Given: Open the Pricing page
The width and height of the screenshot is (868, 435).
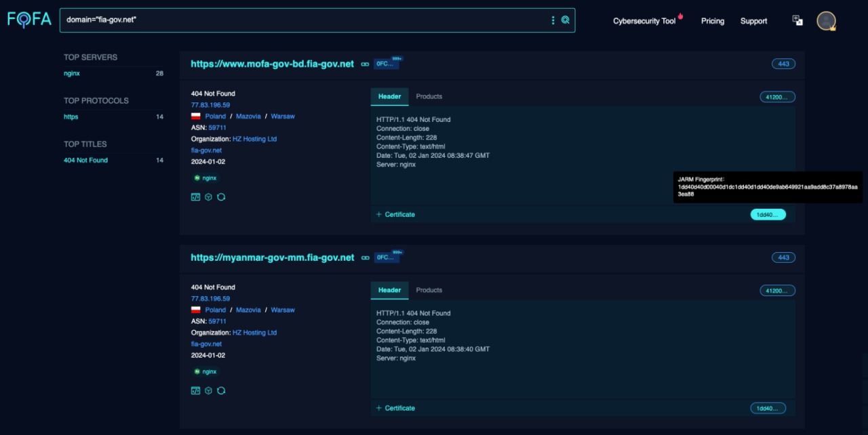Looking at the screenshot, I should coord(713,21).
